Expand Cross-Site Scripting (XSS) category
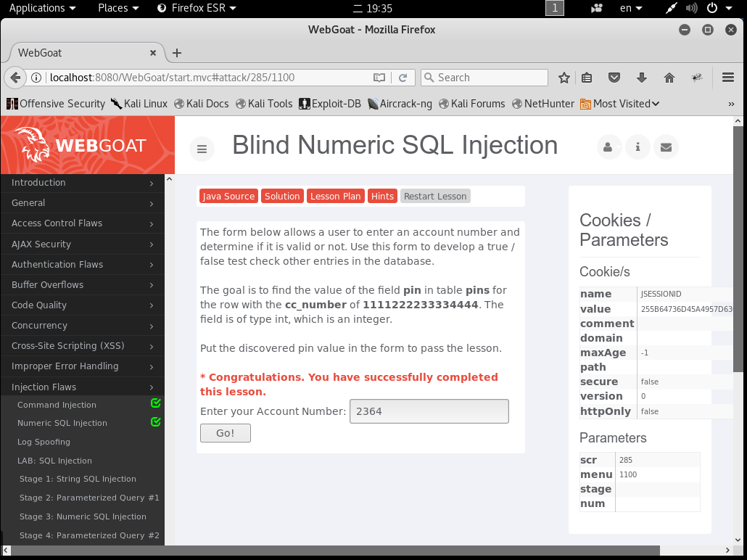 pyautogui.click(x=83, y=346)
